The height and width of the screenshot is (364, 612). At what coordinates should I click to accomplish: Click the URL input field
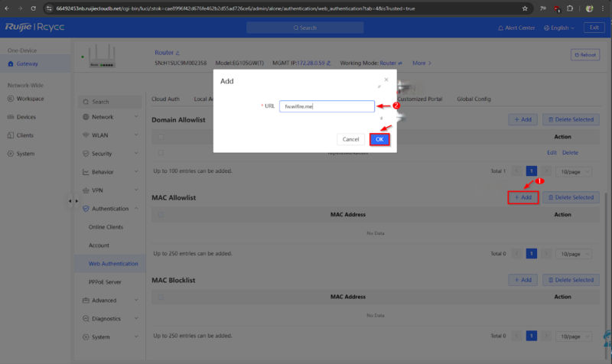327,106
